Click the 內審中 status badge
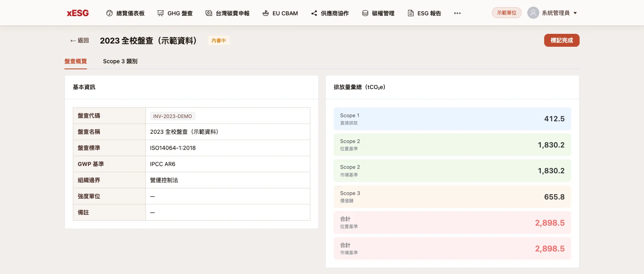Screen dimensions: 644x274 pyautogui.click(x=219, y=40)
